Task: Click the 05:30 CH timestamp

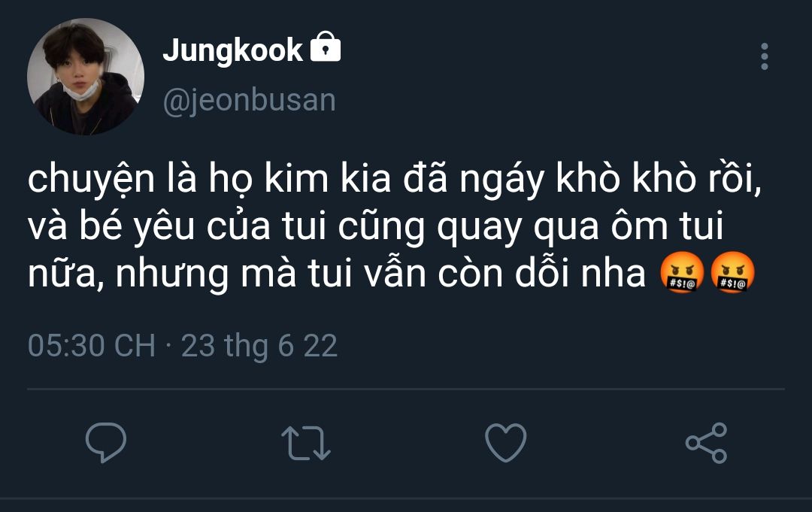Action: point(91,346)
